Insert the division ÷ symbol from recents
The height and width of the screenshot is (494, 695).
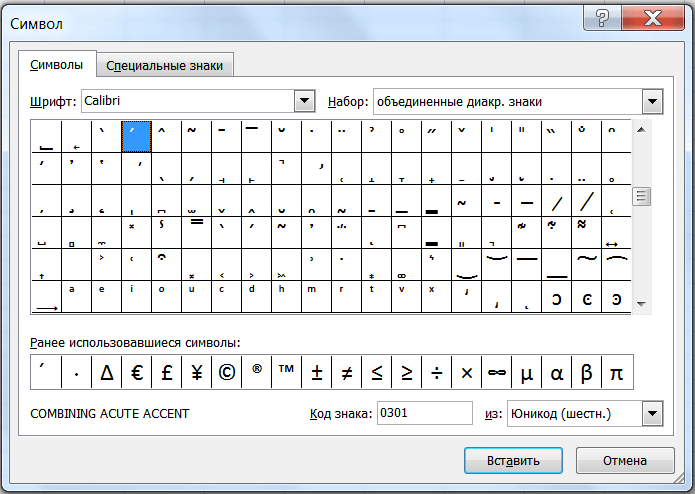coord(436,373)
